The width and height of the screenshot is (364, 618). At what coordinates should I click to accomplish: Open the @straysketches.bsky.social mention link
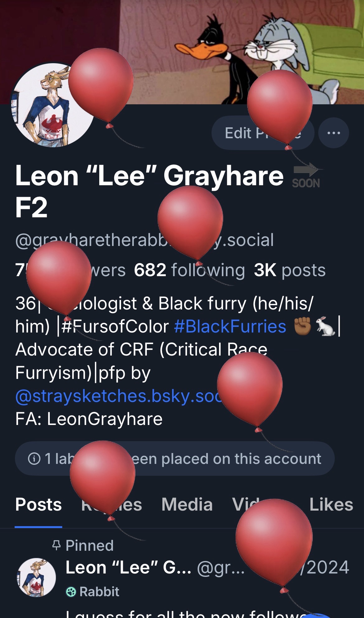pos(118,396)
